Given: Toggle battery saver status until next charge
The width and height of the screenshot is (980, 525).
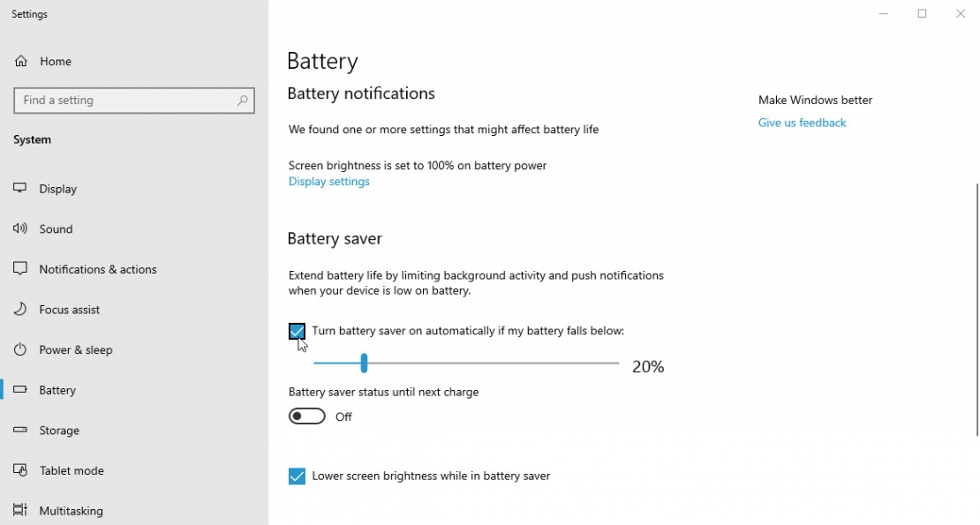Looking at the screenshot, I should tap(306, 416).
